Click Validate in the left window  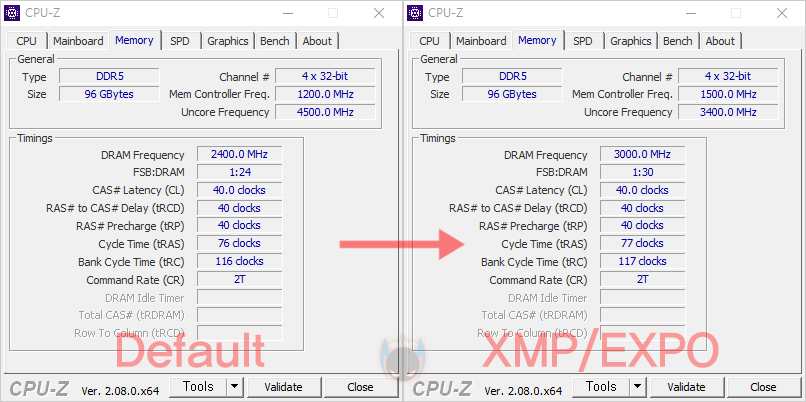coord(283,387)
